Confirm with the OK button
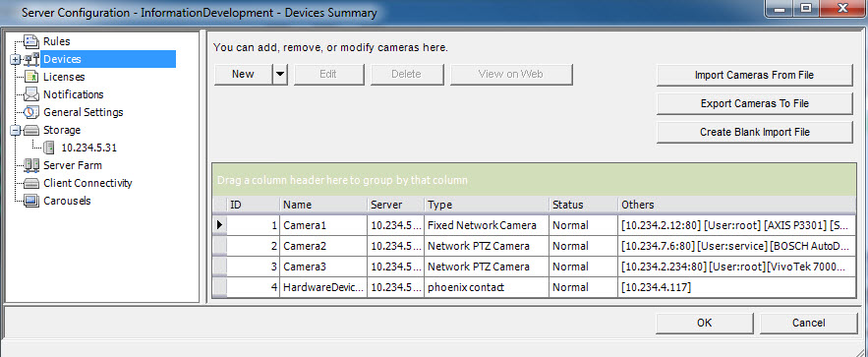 pyautogui.click(x=704, y=324)
